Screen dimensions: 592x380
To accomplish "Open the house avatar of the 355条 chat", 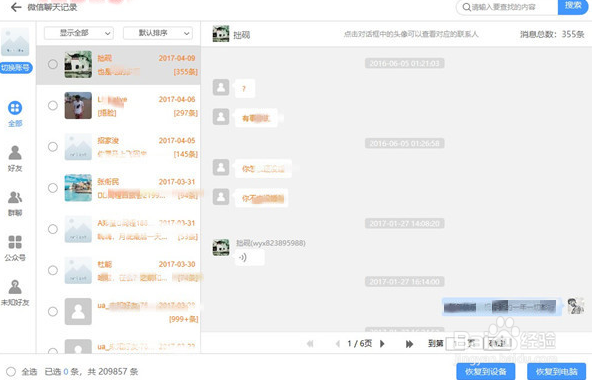I will pyautogui.click(x=78, y=65).
